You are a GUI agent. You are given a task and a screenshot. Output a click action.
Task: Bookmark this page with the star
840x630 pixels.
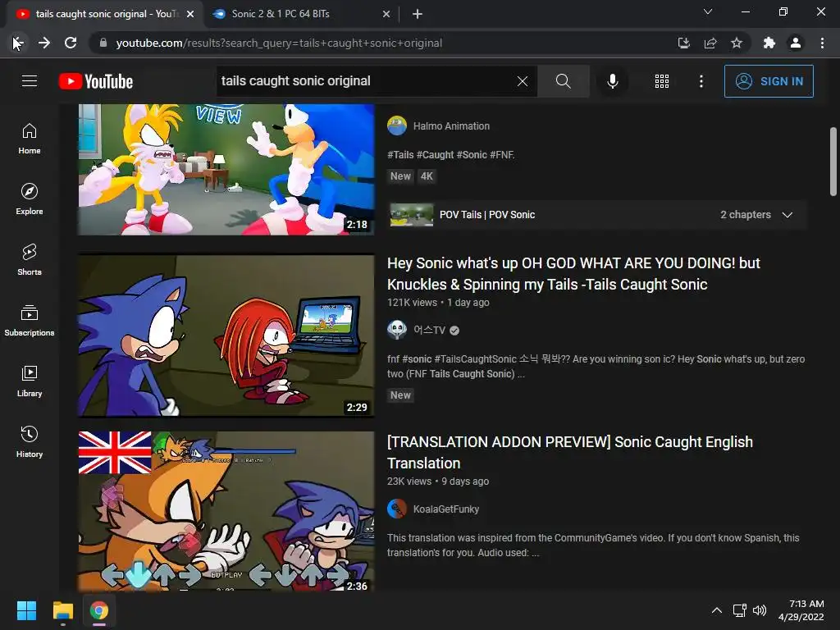[x=737, y=43]
